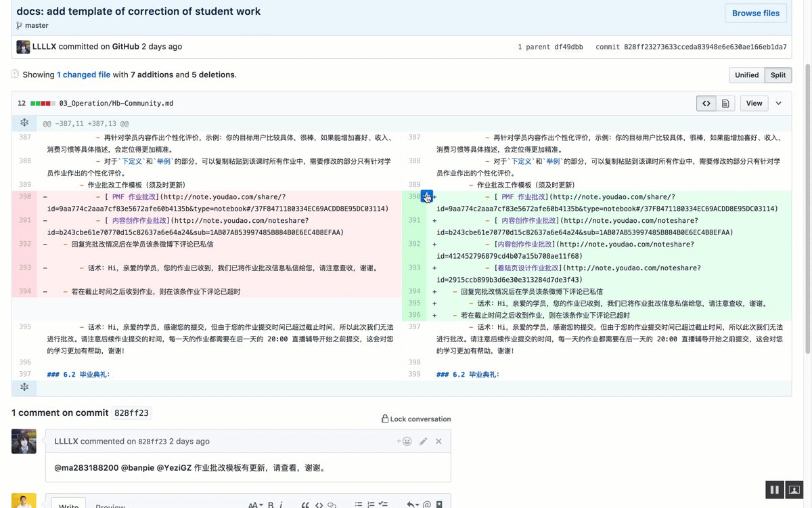Viewport: 812px width, 508px height.
Task: Pause using the bottom-right pause button
Action: tap(775, 490)
